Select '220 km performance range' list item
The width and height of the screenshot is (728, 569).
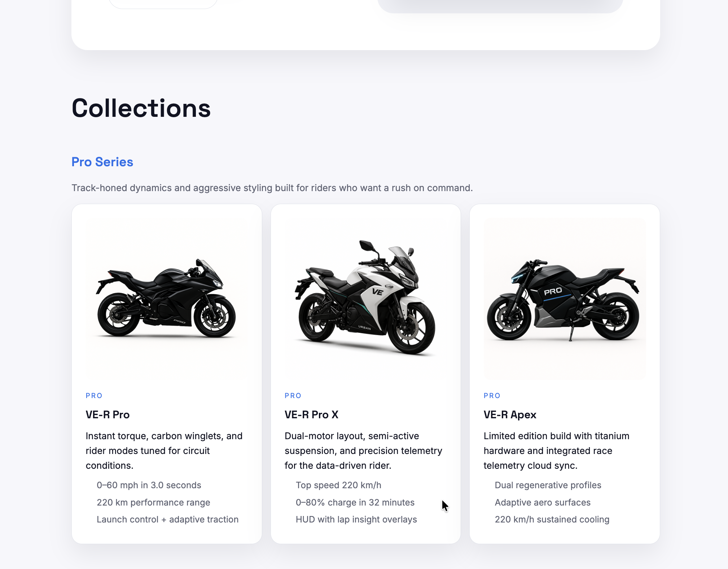153,502
